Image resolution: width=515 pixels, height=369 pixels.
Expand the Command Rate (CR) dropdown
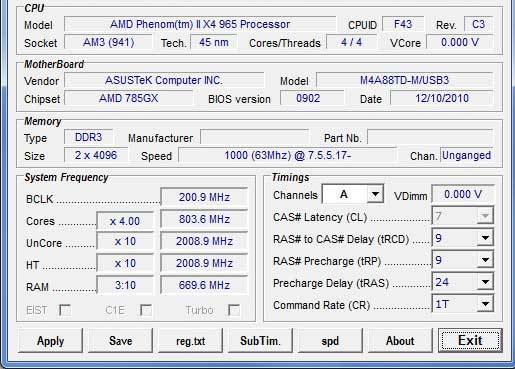tap(485, 304)
